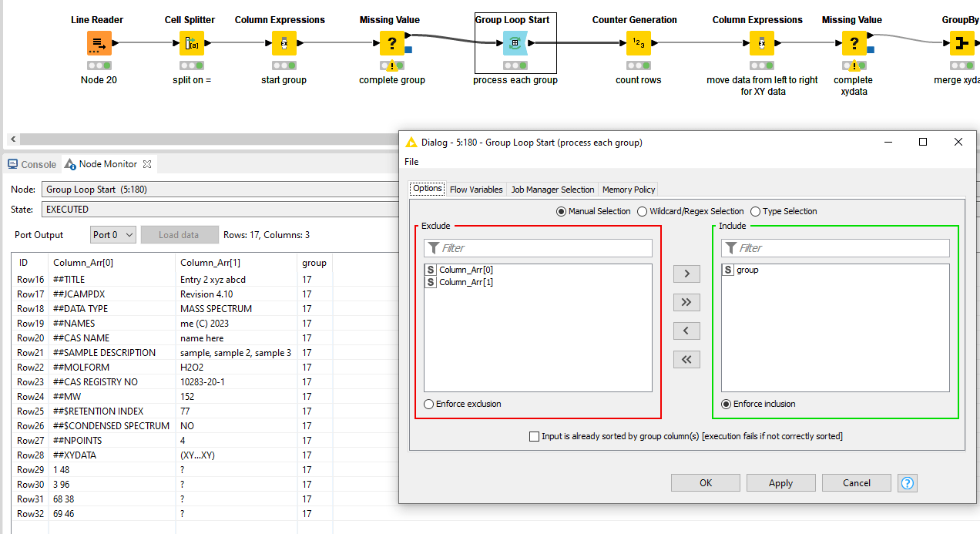
Task: Click status lights under Line Reader node
Action: point(99,65)
